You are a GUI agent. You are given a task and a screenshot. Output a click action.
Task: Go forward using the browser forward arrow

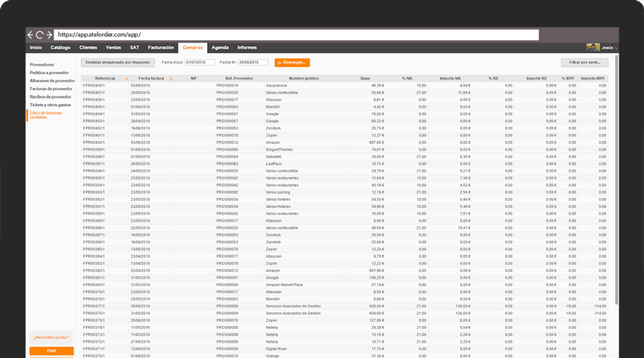pyautogui.click(x=49, y=35)
